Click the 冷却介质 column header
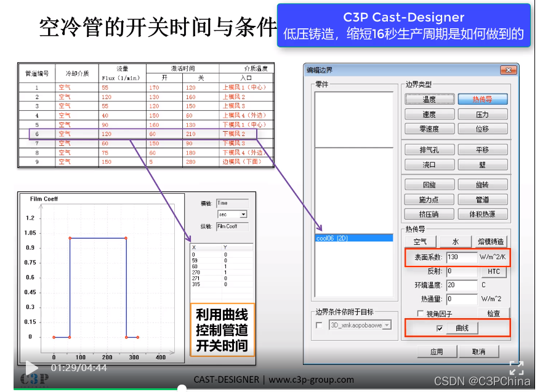 [77, 73]
